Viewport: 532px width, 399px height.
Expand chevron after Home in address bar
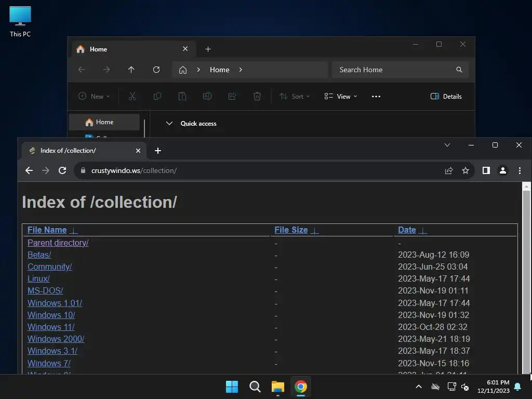coord(241,70)
